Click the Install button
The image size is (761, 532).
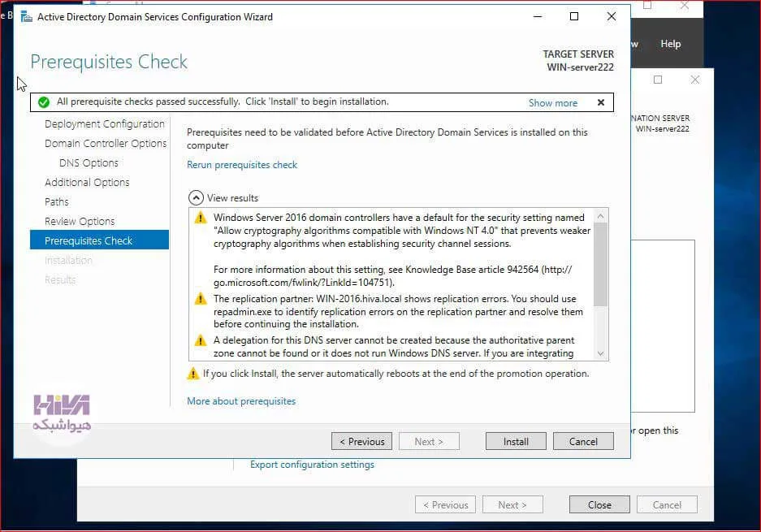tap(516, 441)
